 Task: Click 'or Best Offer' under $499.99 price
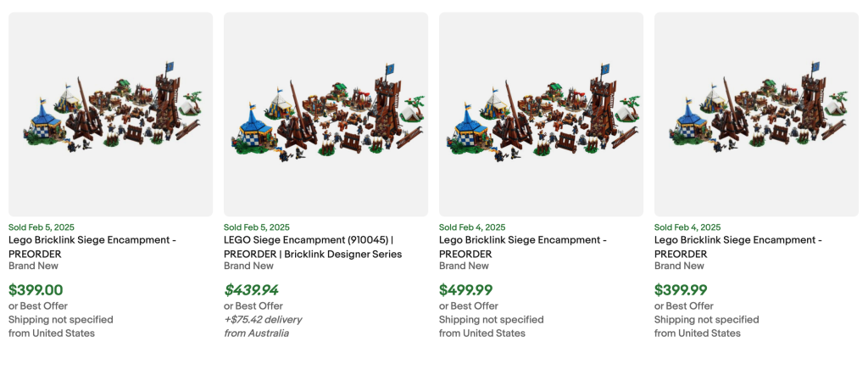coord(469,306)
